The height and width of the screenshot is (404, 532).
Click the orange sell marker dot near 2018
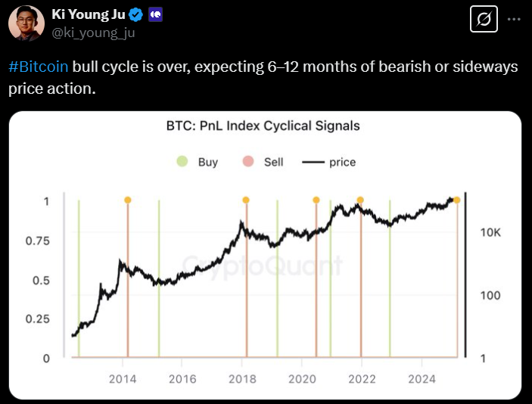coord(246,200)
